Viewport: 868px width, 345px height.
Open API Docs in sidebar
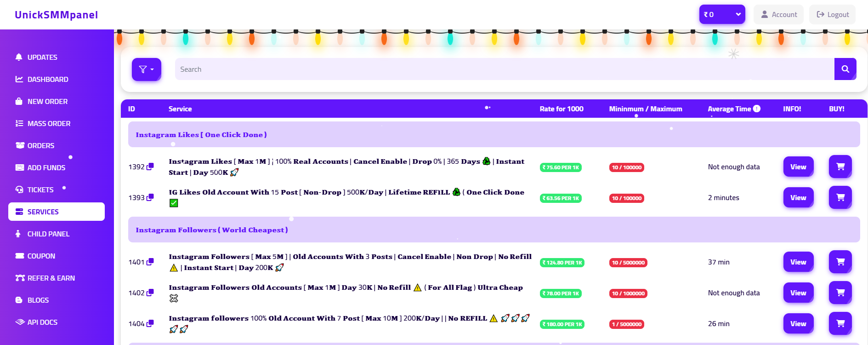pyautogui.click(x=42, y=322)
